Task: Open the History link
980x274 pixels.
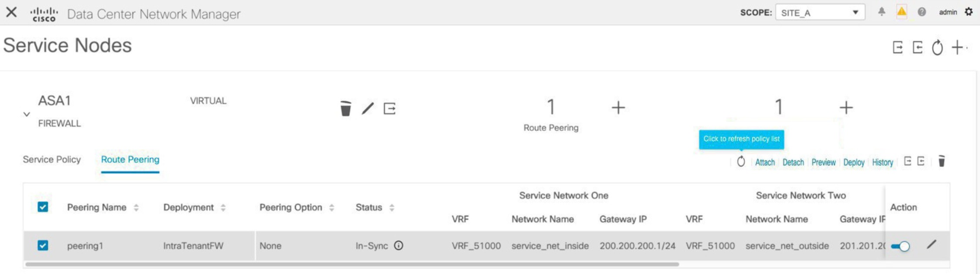Action: pos(883,162)
